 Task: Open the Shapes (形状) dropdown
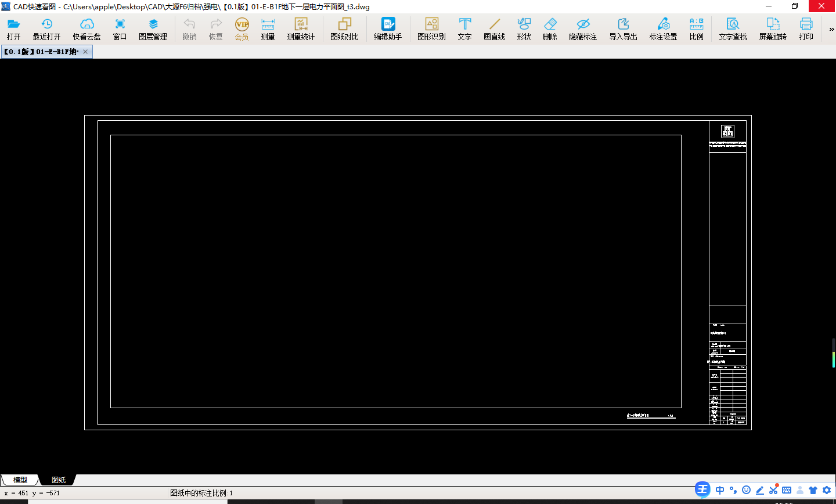tap(524, 28)
